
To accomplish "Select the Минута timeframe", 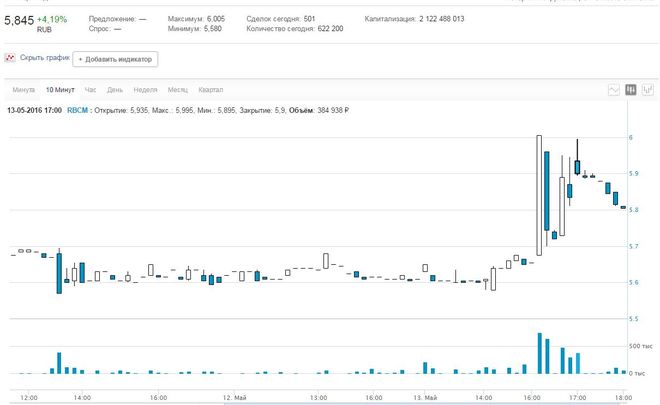I will 23,90.
